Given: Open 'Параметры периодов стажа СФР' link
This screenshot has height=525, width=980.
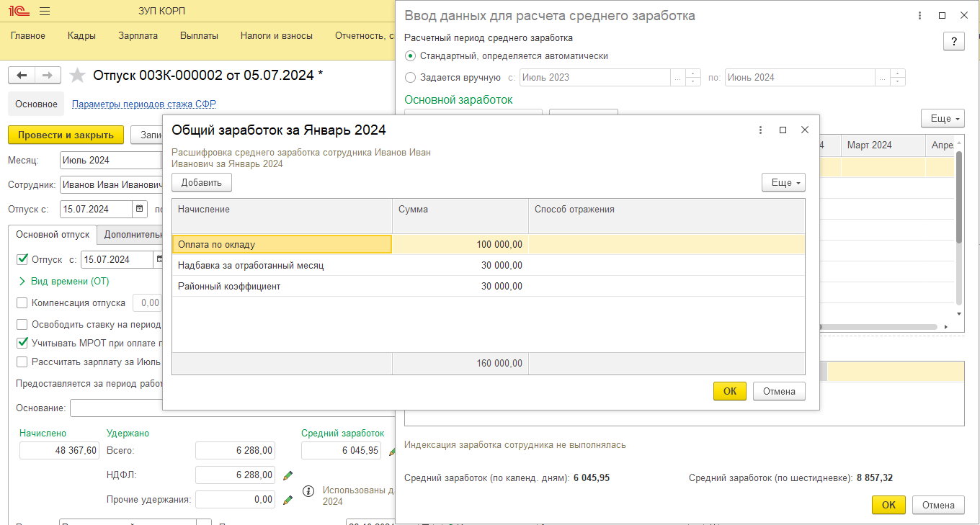Looking at the screenshot, I should (x=144, y=104).
